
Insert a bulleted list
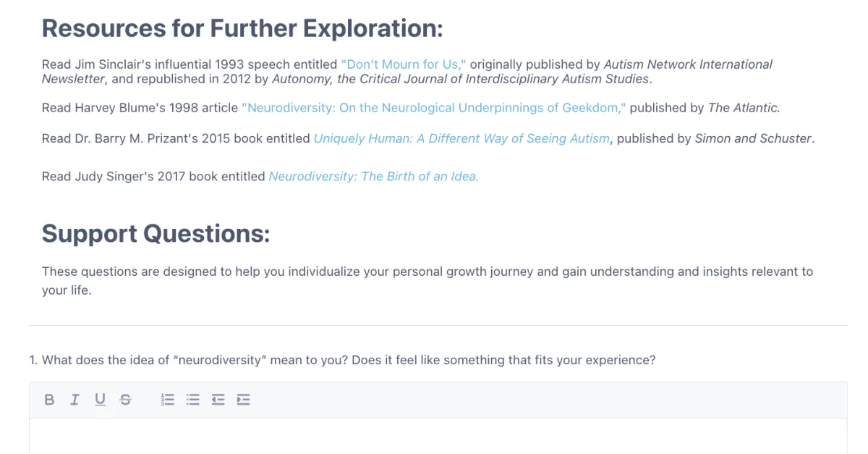click(x=192, y=399)
